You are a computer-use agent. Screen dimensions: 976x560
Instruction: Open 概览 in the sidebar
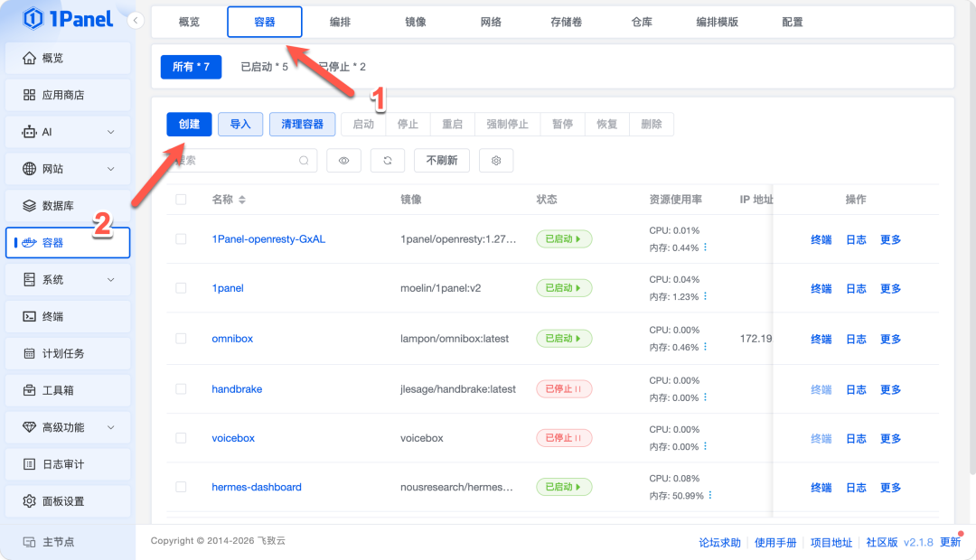click(x=68, y=58)
